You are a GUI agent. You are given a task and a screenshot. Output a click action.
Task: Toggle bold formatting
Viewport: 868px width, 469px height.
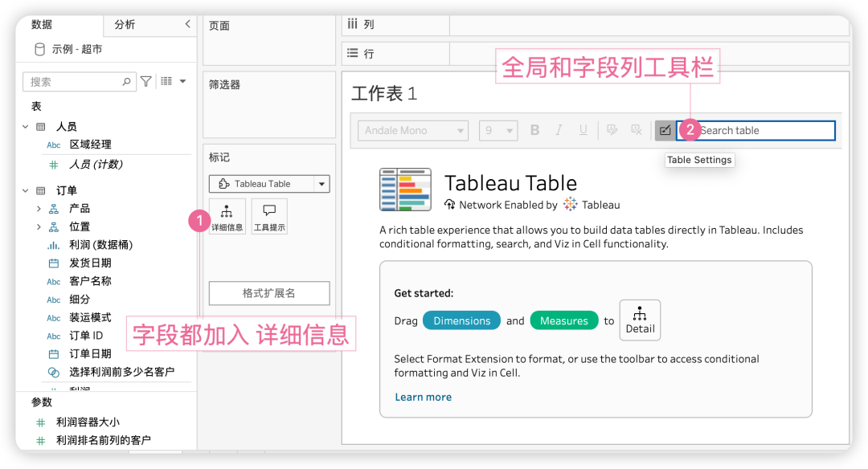click(534, 130)
